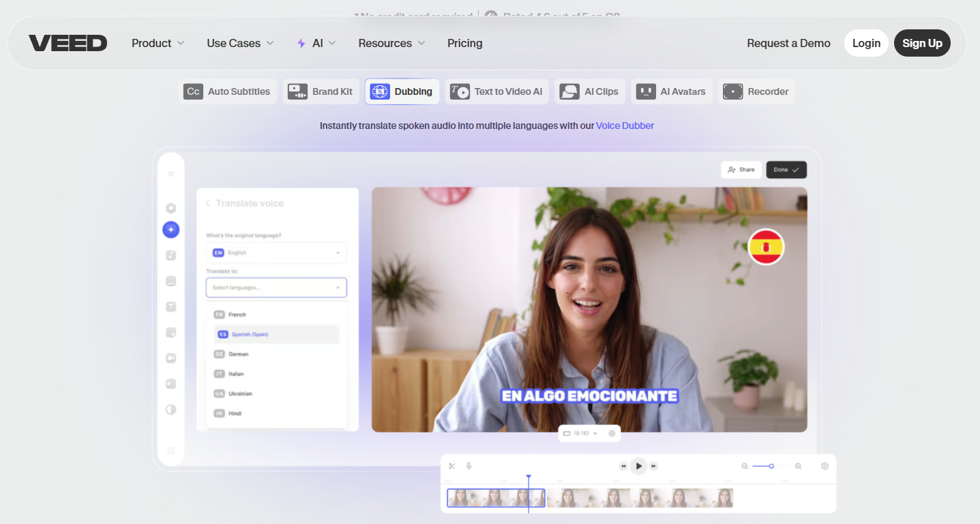This screenshot has height=524, width=980.
Task: Open timeline settings gear icon
Action: [x=825, y=466]
